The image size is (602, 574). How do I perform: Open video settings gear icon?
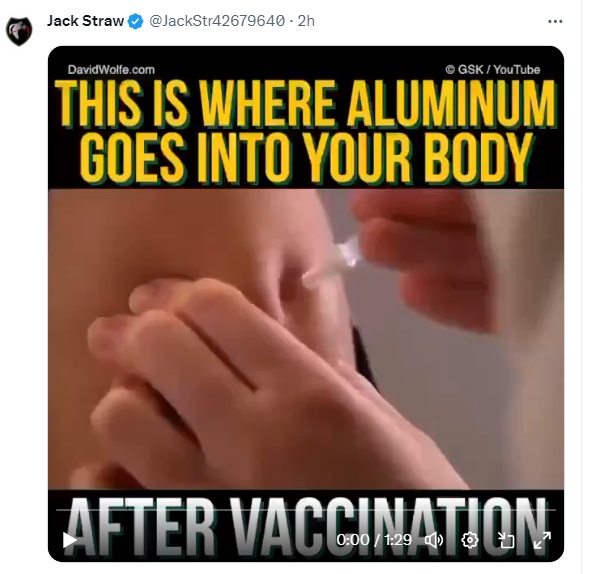[470, 540]
